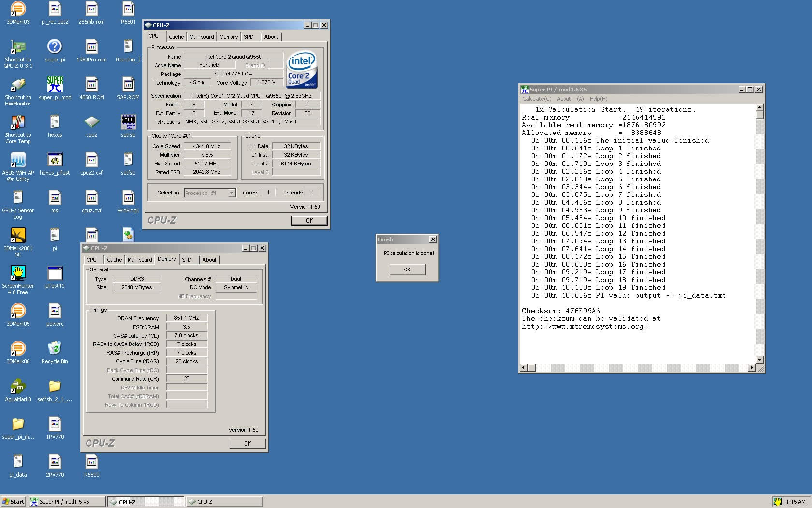
Task: Click the 1:15 AM tray clock
Action: pos(796,502)
